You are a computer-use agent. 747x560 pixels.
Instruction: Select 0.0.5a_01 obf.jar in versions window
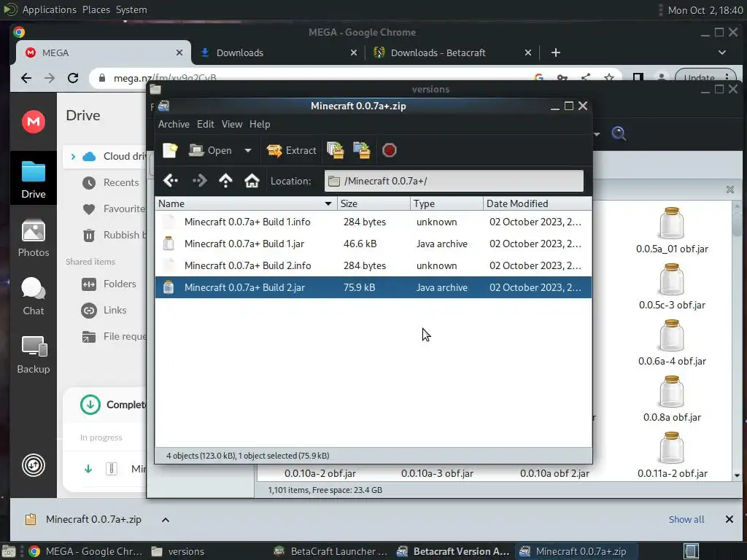coord(672,231)
